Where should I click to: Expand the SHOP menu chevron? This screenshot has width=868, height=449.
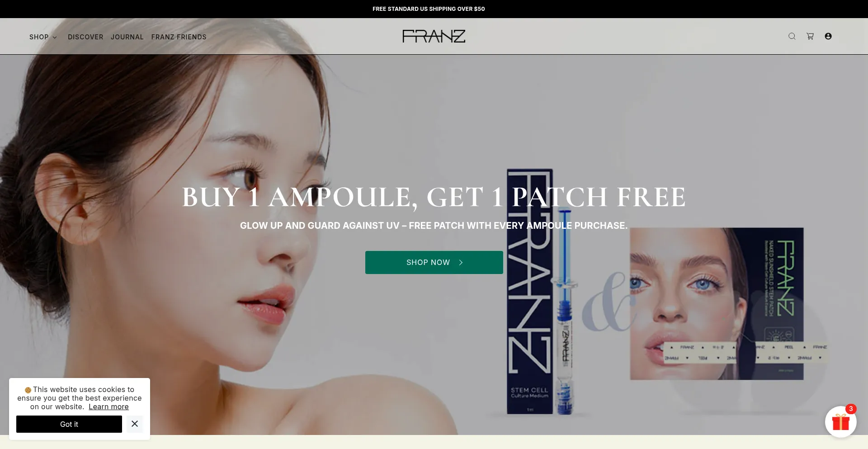click(55, 38)
